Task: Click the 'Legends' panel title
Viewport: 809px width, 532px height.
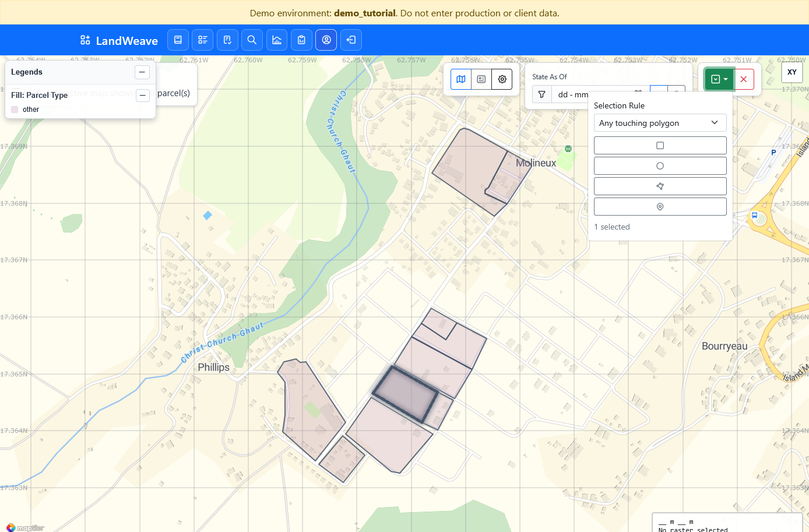Action: 27,72
